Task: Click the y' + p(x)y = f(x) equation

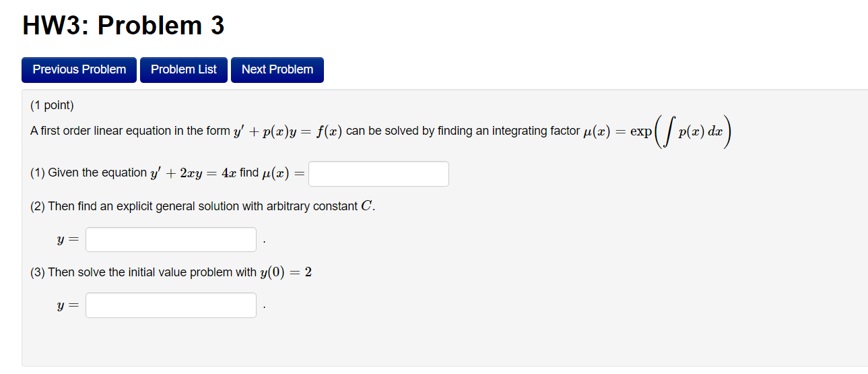Action: coord(288,131)
